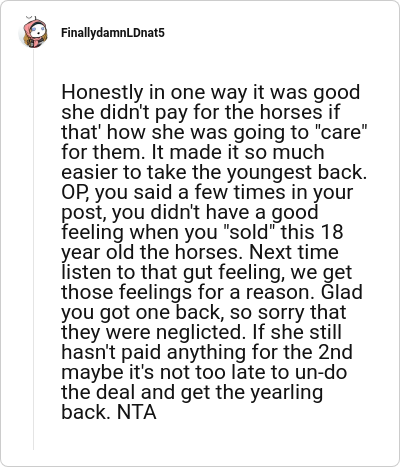This screenshot has width=400, height=467.
Task: Click the quoted word "sold" in the comment
Action: [x=249, y=232]
